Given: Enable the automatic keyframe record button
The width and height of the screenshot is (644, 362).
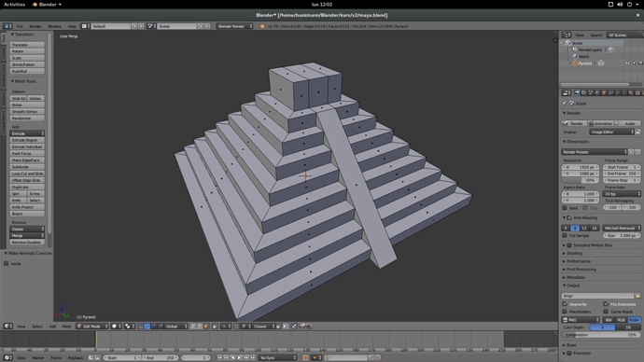Looking at the screenshot, I should pyautogui.click(x=305, y=358).
